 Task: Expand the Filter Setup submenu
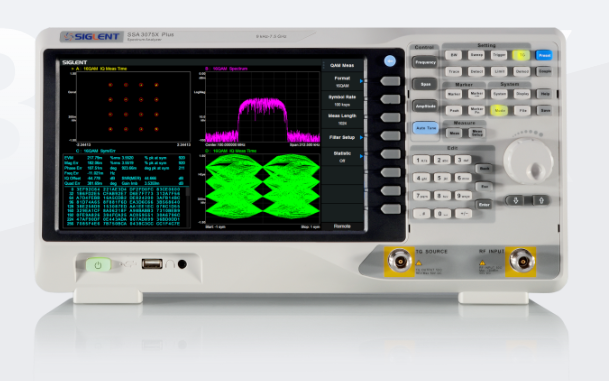(x=343, y=137)
